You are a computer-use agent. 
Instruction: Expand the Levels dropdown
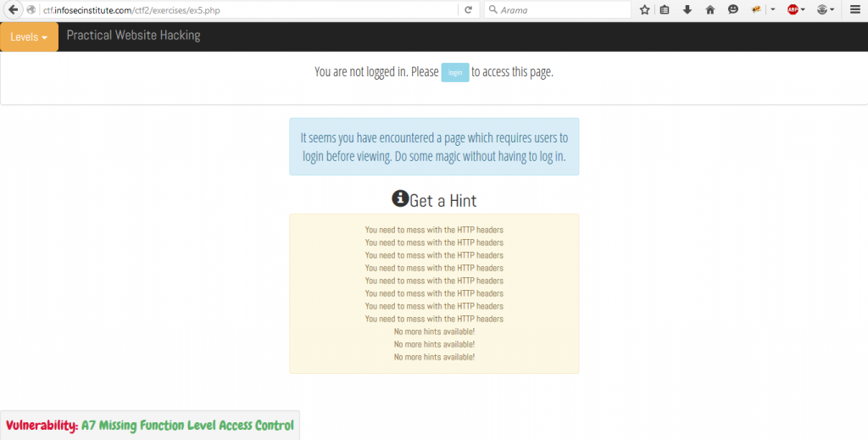pyautogui.click(x=30, y=37)
